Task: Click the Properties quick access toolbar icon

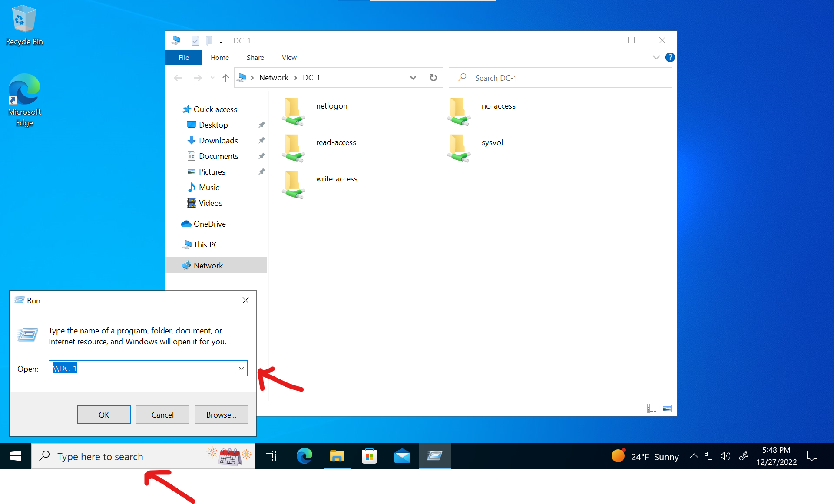Action: [195, 41]
